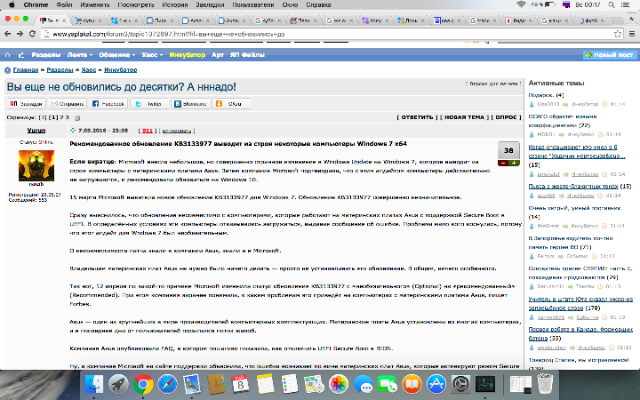Open Launchpad from the Dock
640x400 pixels.
[x=118, y=384]
